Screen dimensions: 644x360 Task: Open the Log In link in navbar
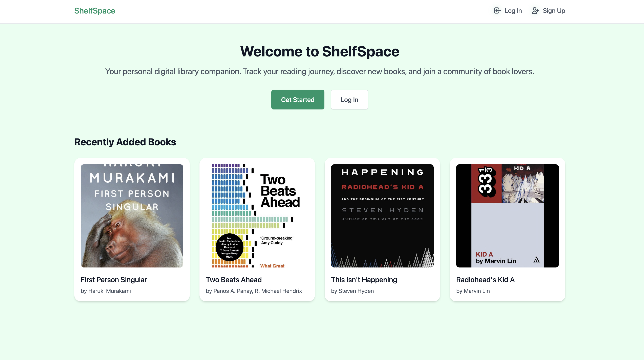pos(513,11)
